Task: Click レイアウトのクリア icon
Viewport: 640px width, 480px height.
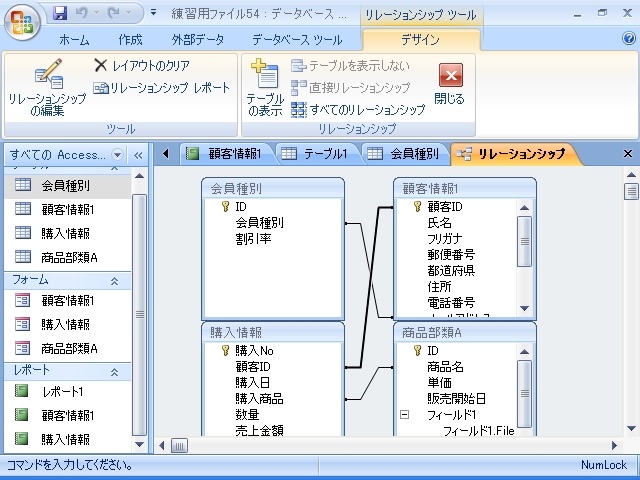Action: (x=101, y=65)
